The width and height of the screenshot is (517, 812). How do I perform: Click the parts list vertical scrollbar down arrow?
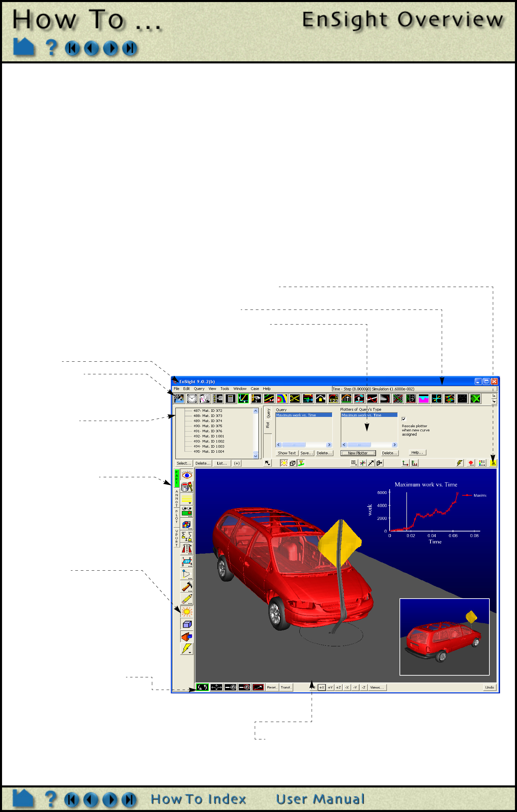point(256,456)
